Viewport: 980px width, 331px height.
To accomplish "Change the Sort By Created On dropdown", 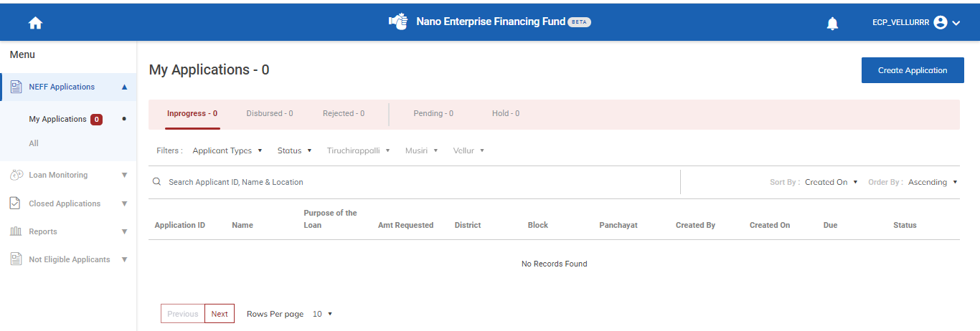I will 831,182.
